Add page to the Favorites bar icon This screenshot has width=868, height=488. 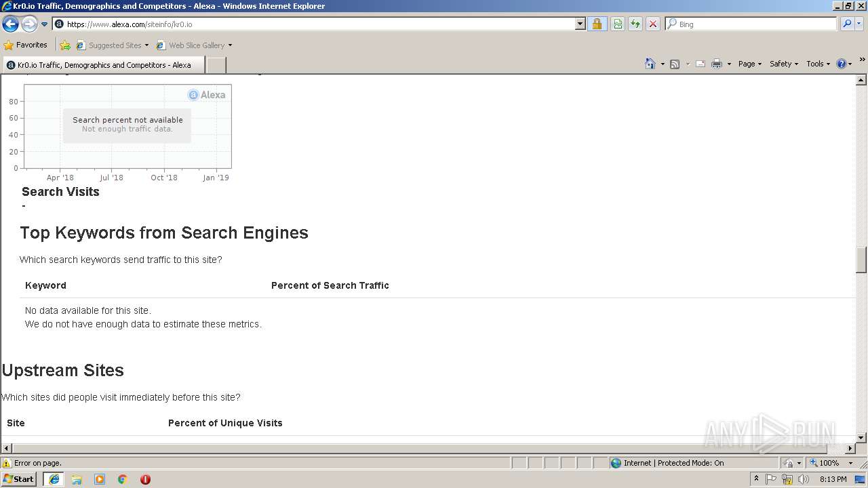pyautogui.click(x=65, y=45)
